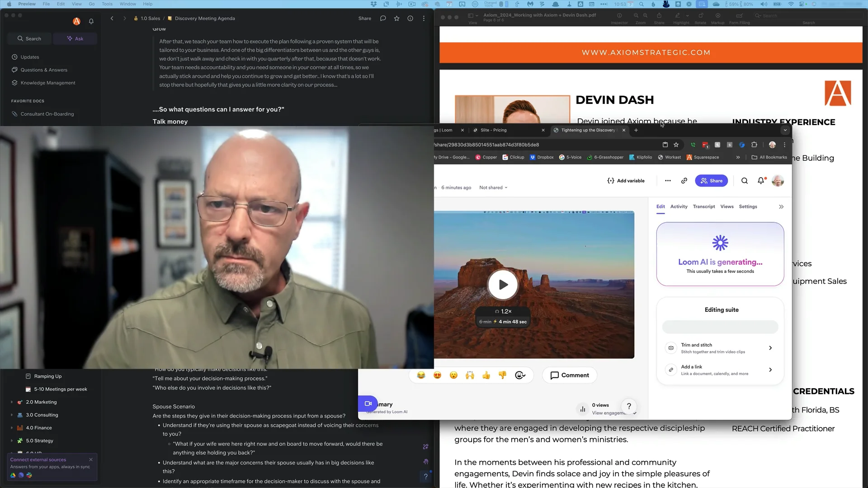Switch to the Transcript tab in Loom

point(704,206)
